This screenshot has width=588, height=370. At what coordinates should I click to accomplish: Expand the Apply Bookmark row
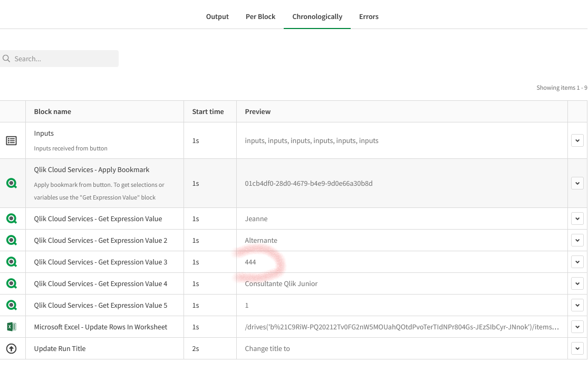577,183
